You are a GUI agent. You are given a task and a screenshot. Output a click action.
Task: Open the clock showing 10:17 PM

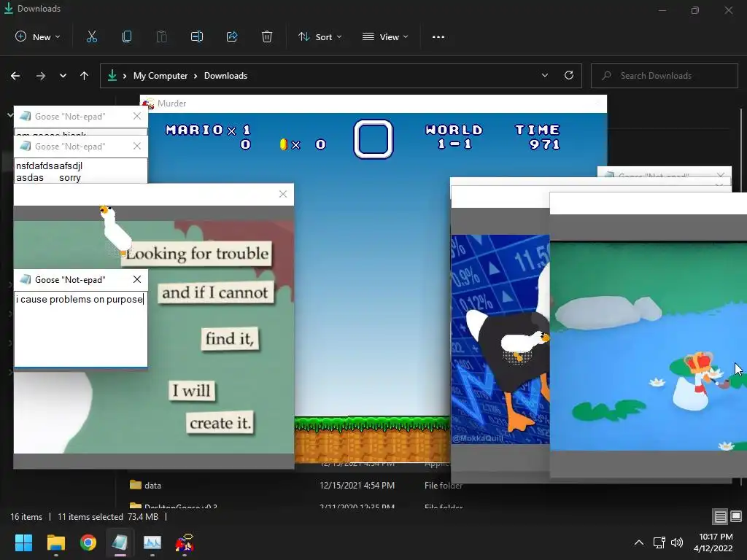tap(713, 542)
